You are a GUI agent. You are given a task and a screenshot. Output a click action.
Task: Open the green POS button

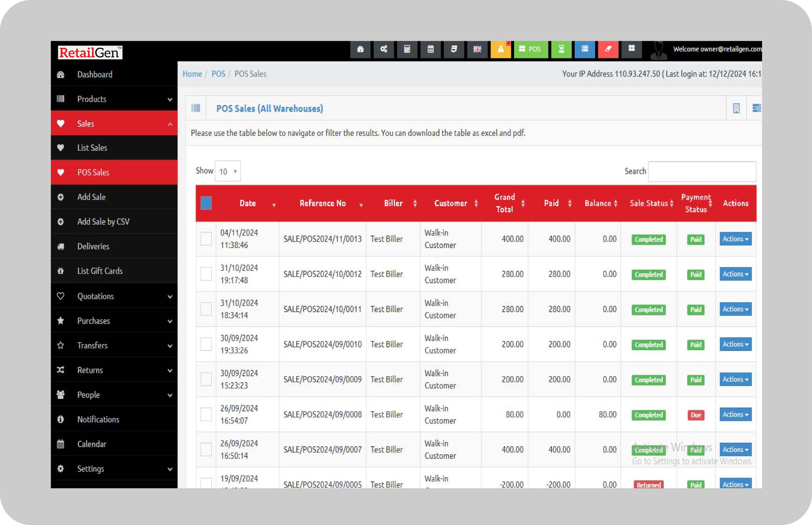530,49
